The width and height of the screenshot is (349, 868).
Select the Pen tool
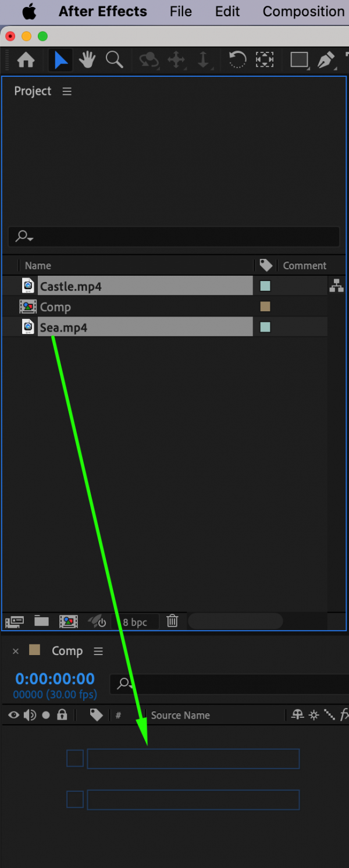pos(326,60)
